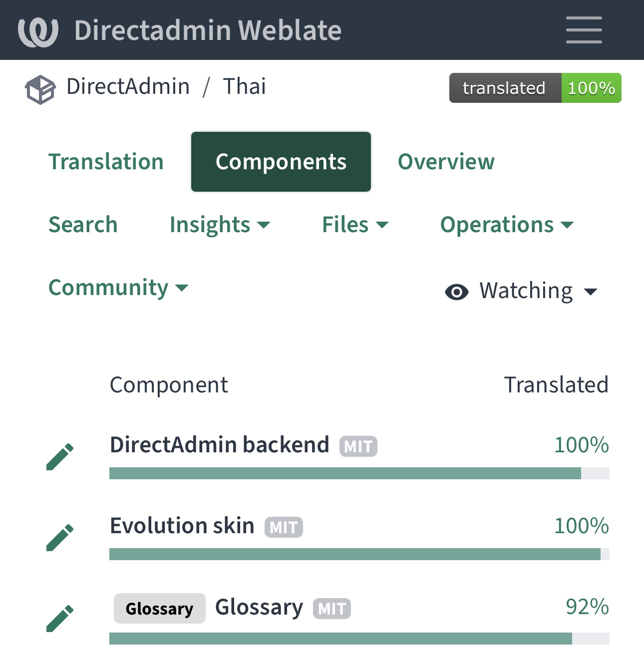Click the Weblate logo icon
Image resolution: width=644 pixels, height=660 pixels.
(38, 31)
